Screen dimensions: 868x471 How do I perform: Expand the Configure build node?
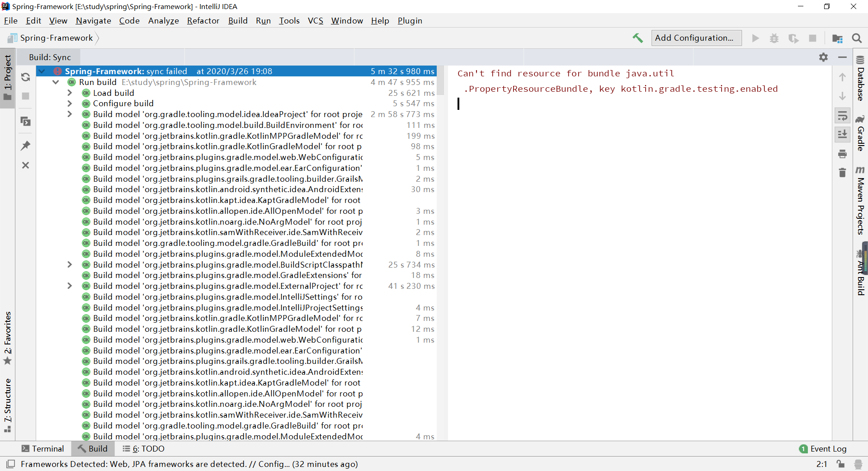(70, 104)
